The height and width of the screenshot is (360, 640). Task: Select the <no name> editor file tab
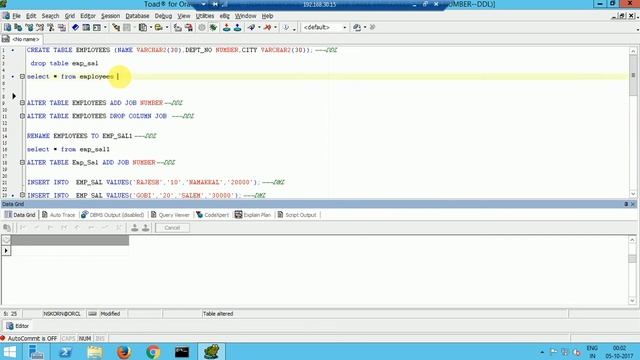[22, 39]
